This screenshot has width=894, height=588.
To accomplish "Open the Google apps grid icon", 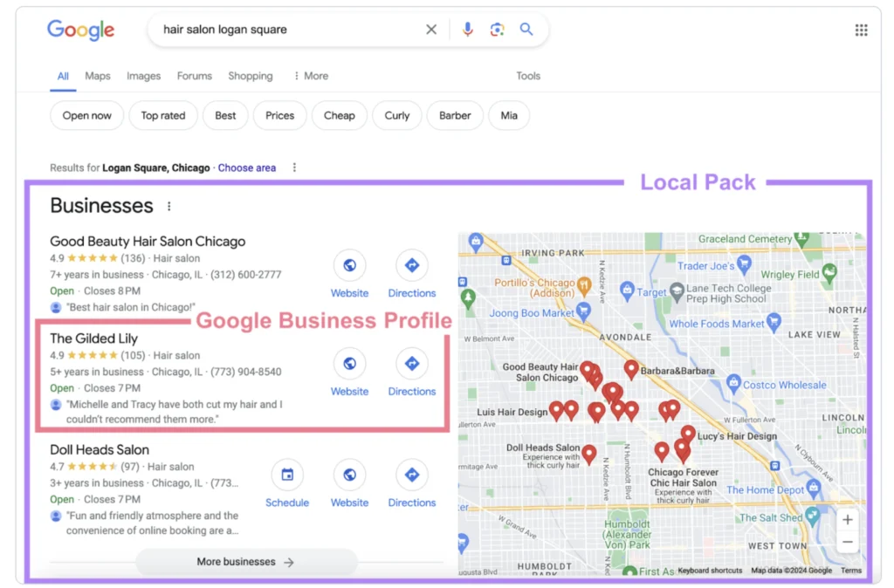I will pyautogui.click(x=861, y=29).
